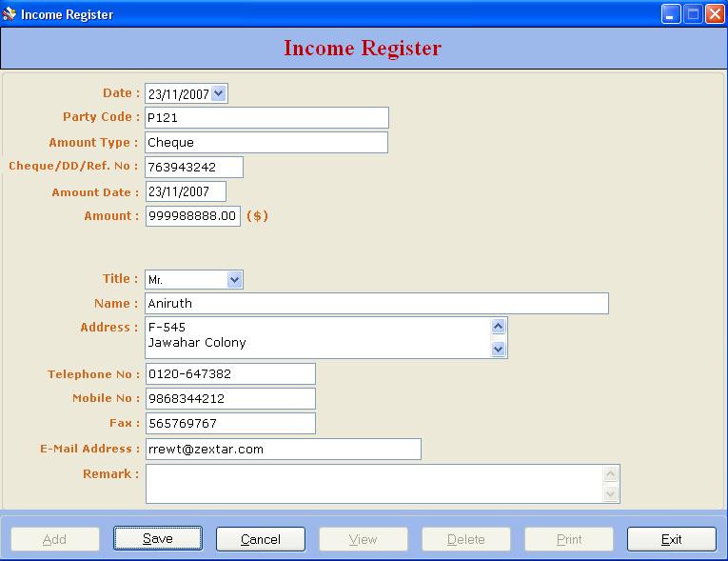The height and width of the screenshot is (561, 728).
Task: Focus the E-Mail Address field
Action: [x=284, y=449]
